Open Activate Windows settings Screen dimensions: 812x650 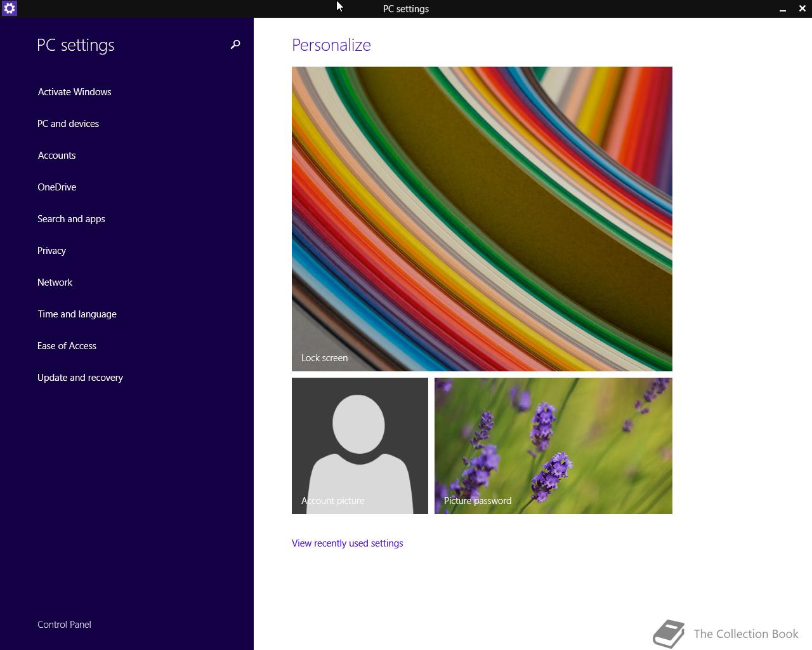74,92
